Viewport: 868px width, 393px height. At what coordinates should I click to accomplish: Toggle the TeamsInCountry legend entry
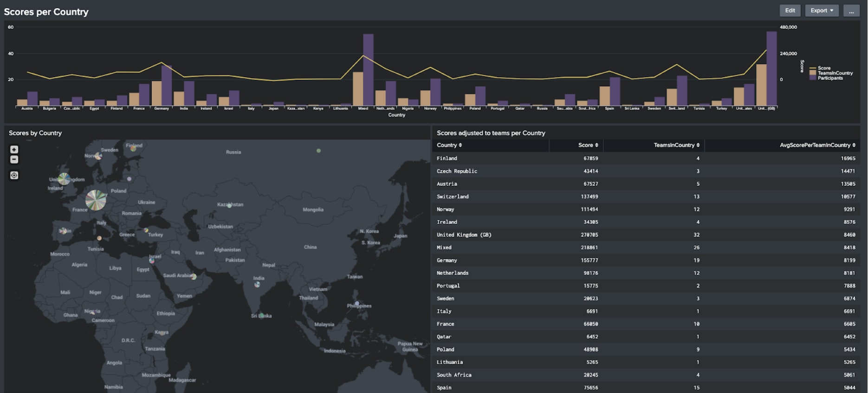point(831,73)
